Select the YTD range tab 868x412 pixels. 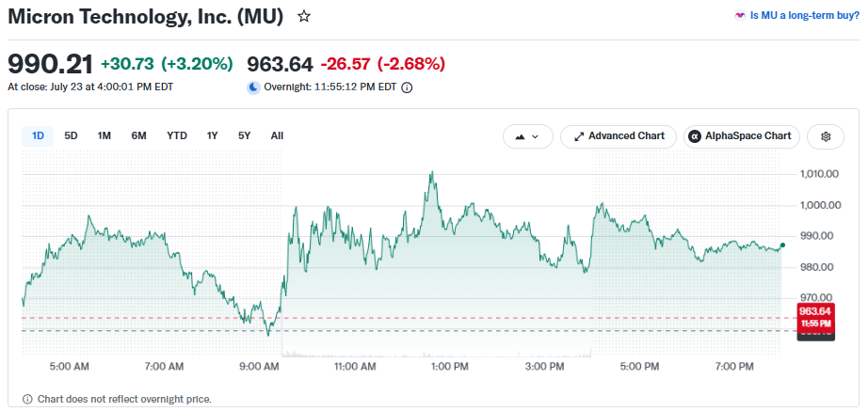tap(177, 136)
